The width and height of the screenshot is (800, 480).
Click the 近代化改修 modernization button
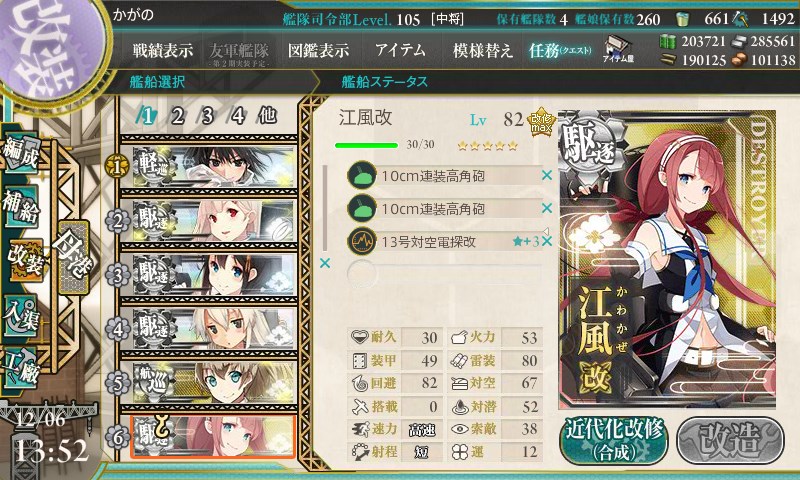(x=614, y=441)
